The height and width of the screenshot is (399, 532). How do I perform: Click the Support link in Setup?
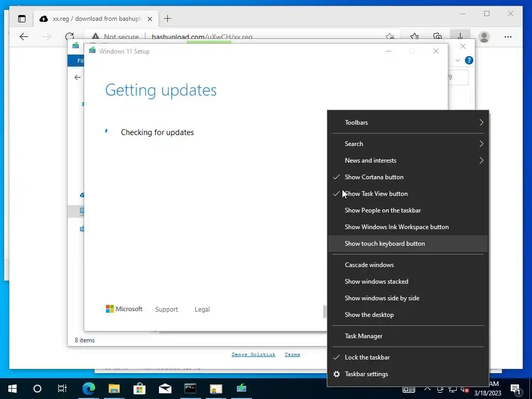(x=167, y=310)
